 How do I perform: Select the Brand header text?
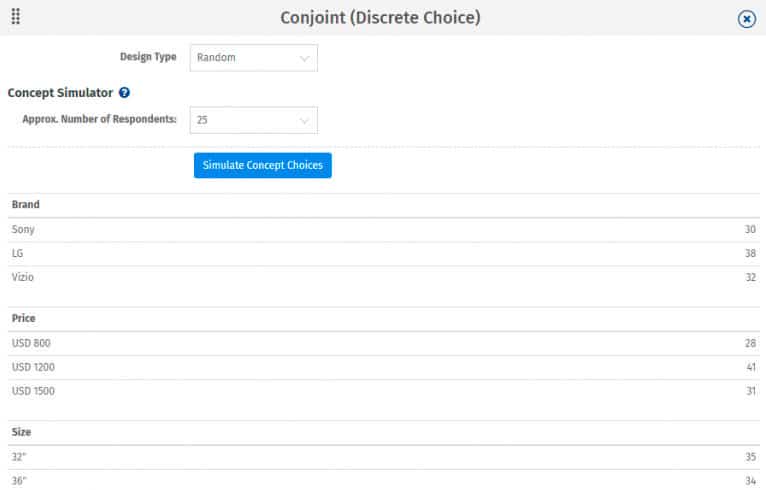tap(25, 204)
